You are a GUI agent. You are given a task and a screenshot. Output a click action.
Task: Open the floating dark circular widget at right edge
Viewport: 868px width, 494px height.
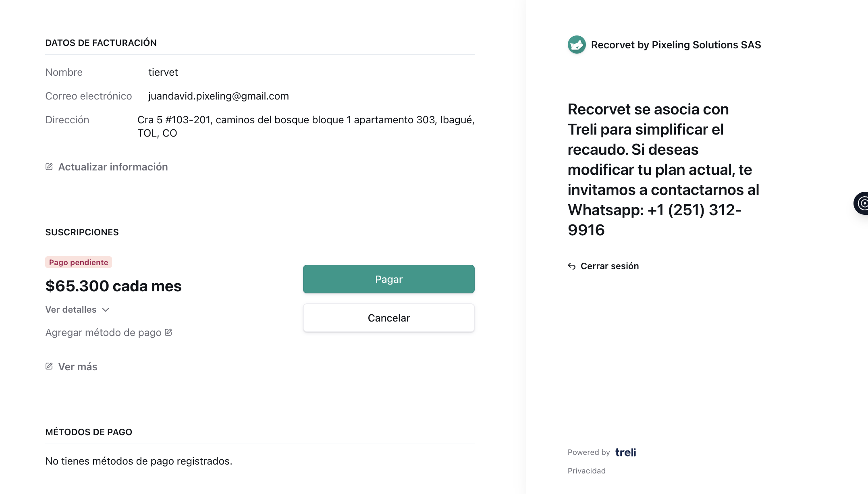point(861,203)
